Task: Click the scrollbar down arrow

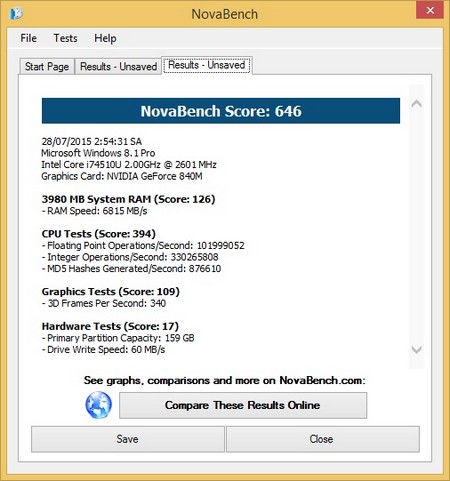Action: coord(416,349)
